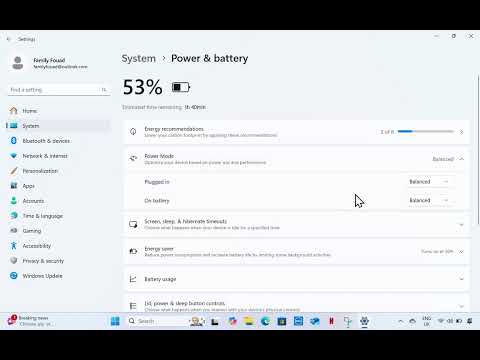Open File Explorer from the taskbar
This screenshot has height=360, width=480.
tap(249, 321)
